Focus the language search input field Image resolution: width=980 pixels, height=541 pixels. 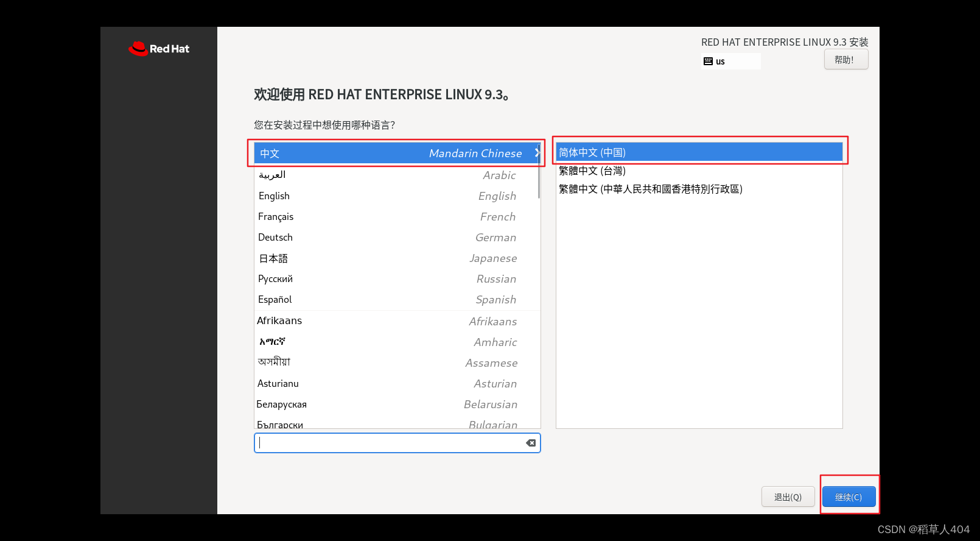coord(397,443)
